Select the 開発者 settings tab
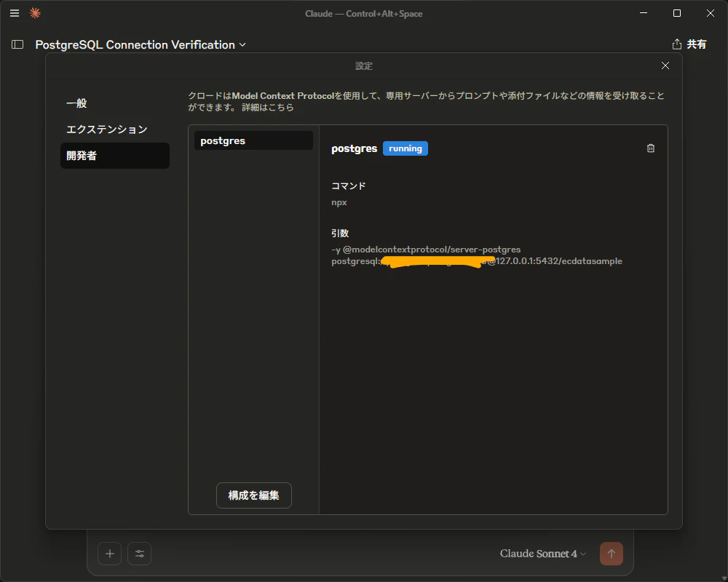Screen dimensions: 728x582 [x=115, y=156]
